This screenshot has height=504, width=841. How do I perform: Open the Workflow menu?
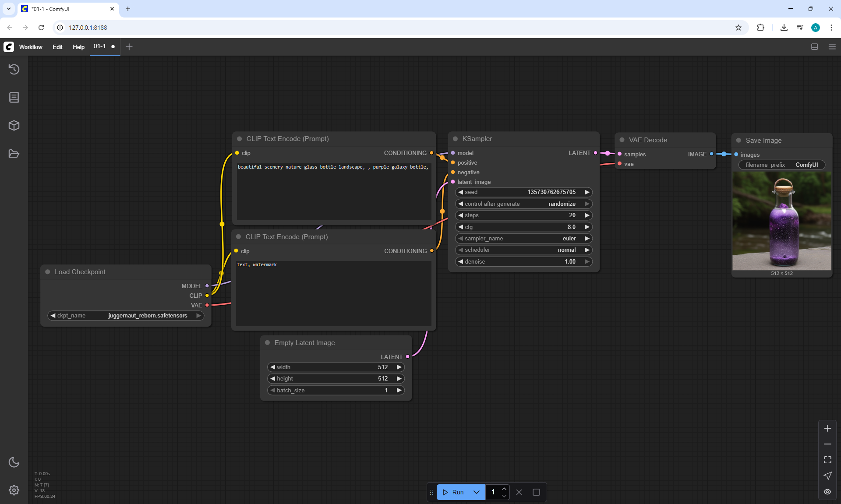coord(31,47)
